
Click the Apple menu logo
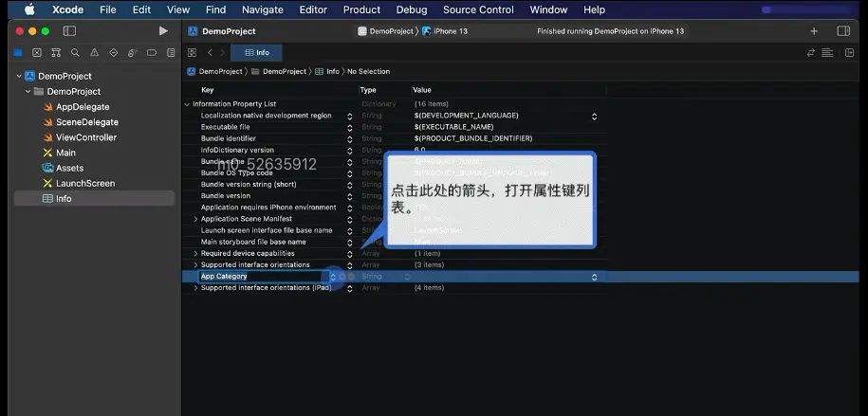pyautogui.click(x=29, y=9)
